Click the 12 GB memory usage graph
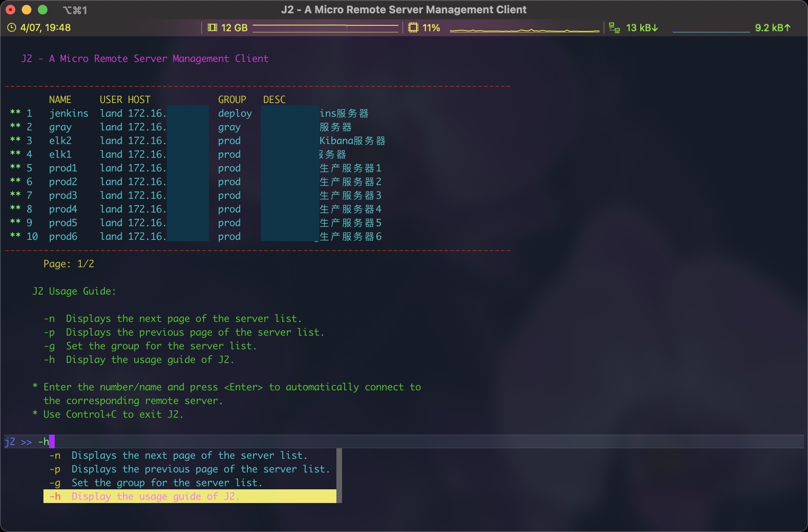808x532 pixels. point(325,28)
